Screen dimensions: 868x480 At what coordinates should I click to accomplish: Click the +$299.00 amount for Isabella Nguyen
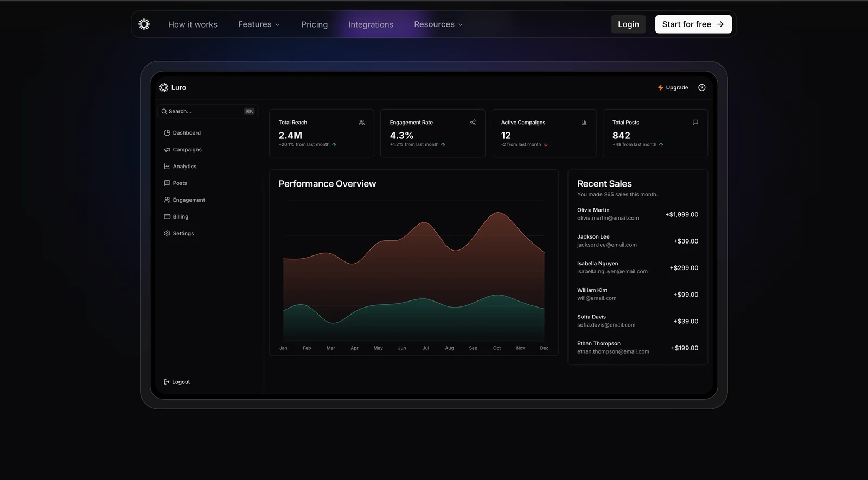[684, 268]
